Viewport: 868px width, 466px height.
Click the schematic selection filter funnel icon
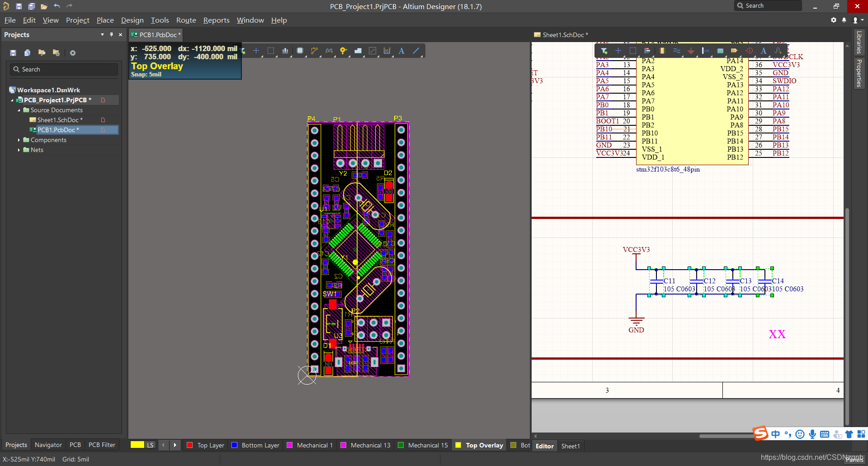pyautogui.click(x=604, y=51)
